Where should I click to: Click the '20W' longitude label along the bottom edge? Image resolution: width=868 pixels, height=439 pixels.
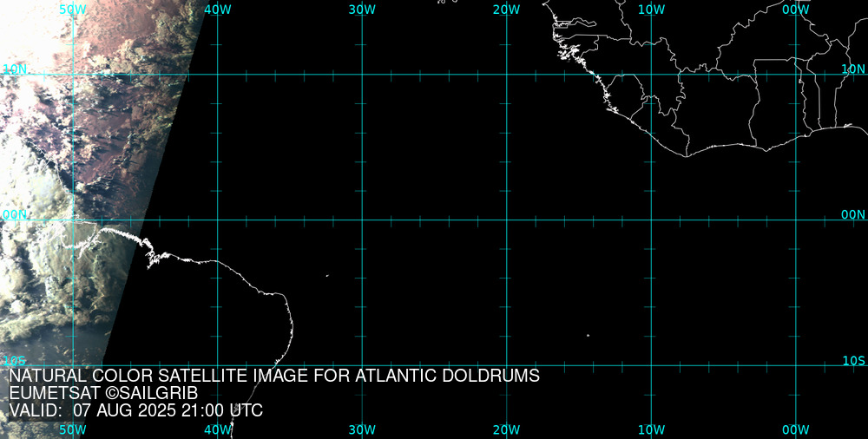point(507,430)
